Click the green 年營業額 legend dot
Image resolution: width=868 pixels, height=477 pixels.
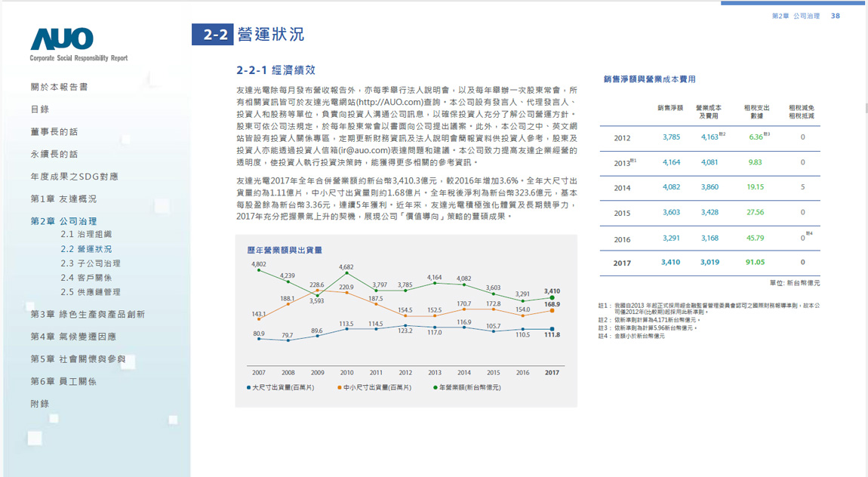[x=436, y=387]
